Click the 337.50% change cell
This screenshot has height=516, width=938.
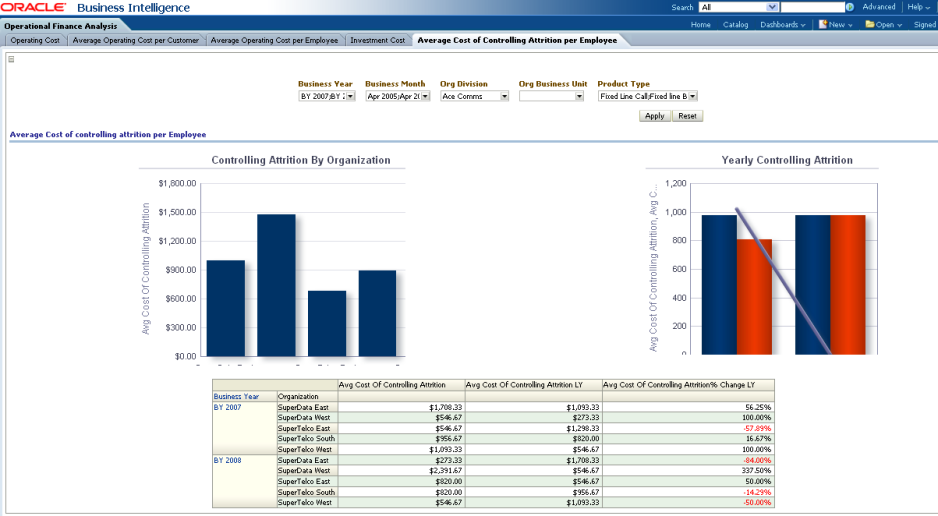tap(688, 471)
